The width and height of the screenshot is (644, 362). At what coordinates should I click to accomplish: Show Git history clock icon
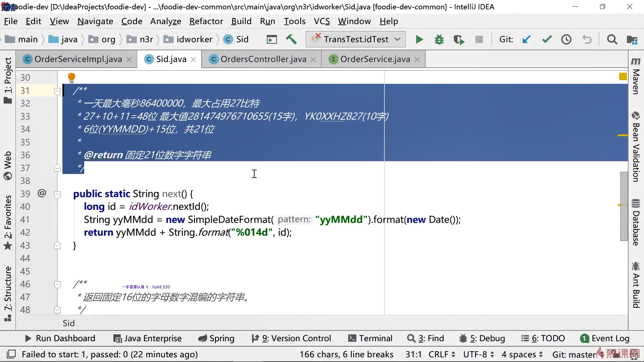pyautogui.click(x=566, y=40)
